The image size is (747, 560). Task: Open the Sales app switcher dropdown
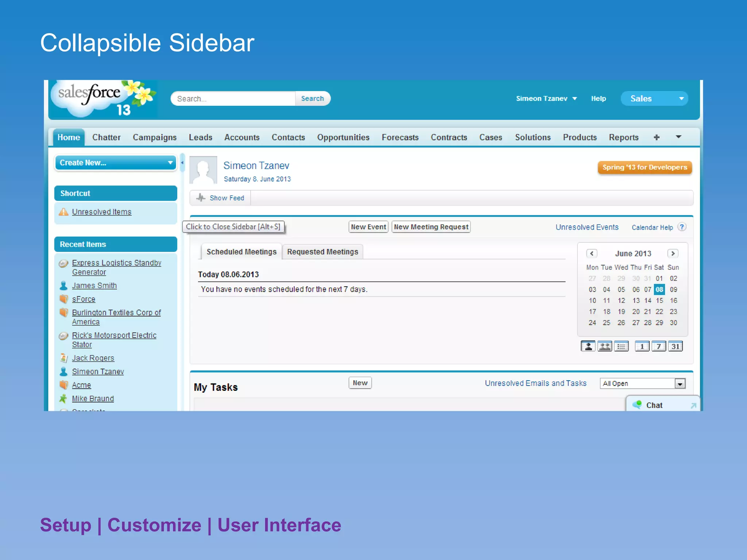(x=654, y=98)
